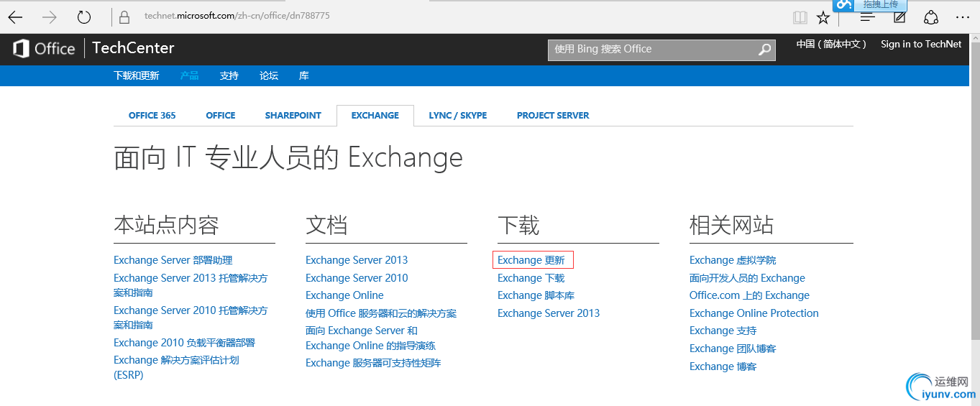Switch to PROJECT SERVER tab
Viewport: 980px width, 406px height.
coord(553,115)
